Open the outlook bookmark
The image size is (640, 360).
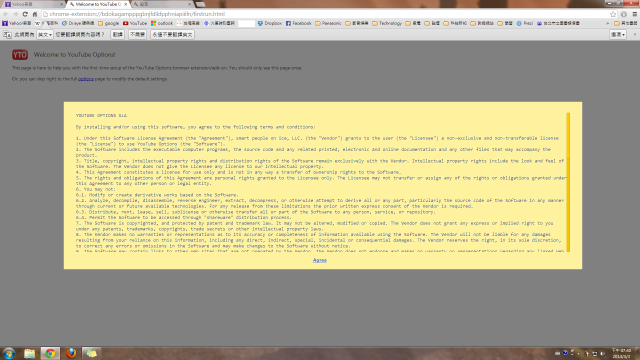(162, 23)
